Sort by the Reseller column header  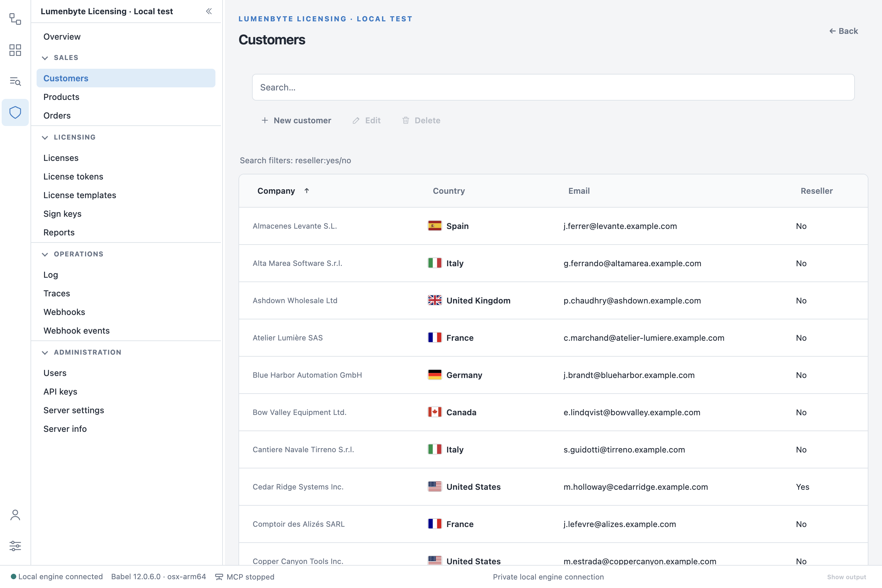816,191
